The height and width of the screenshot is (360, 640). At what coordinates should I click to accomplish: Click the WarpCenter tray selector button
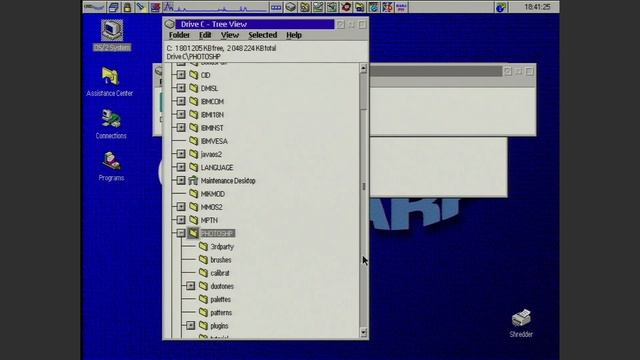276,7
